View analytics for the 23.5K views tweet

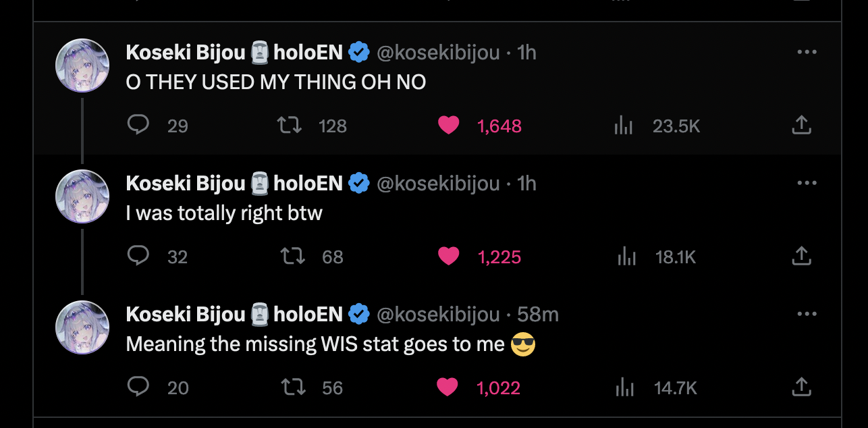[624, 126]
